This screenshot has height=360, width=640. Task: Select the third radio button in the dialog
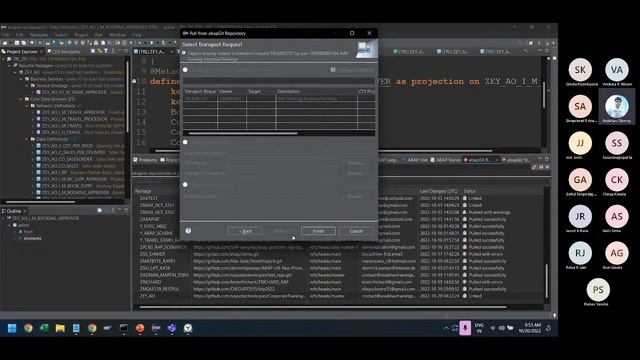185,184
